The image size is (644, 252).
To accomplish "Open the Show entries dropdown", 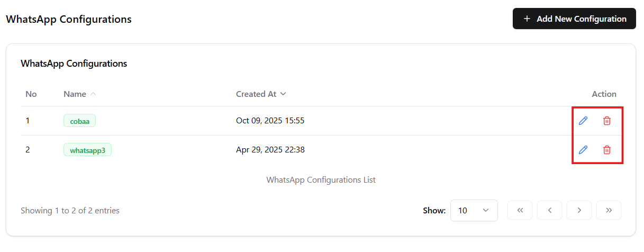I will pos(474,210).
